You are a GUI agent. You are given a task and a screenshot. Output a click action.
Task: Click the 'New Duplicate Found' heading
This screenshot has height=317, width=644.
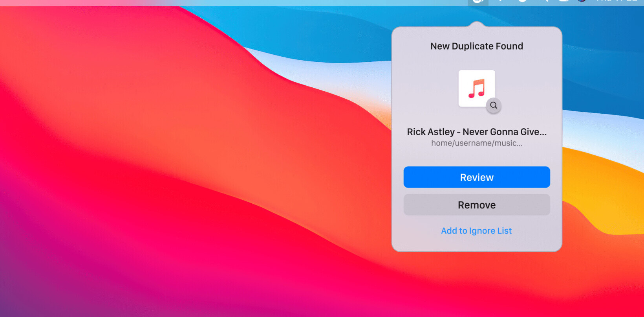[477, 46]
